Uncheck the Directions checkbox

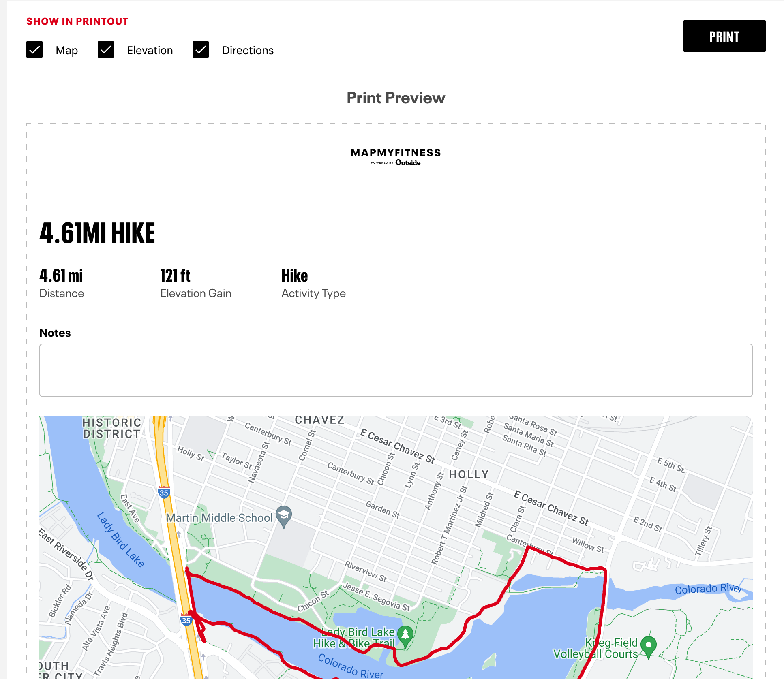pos(201,50)
